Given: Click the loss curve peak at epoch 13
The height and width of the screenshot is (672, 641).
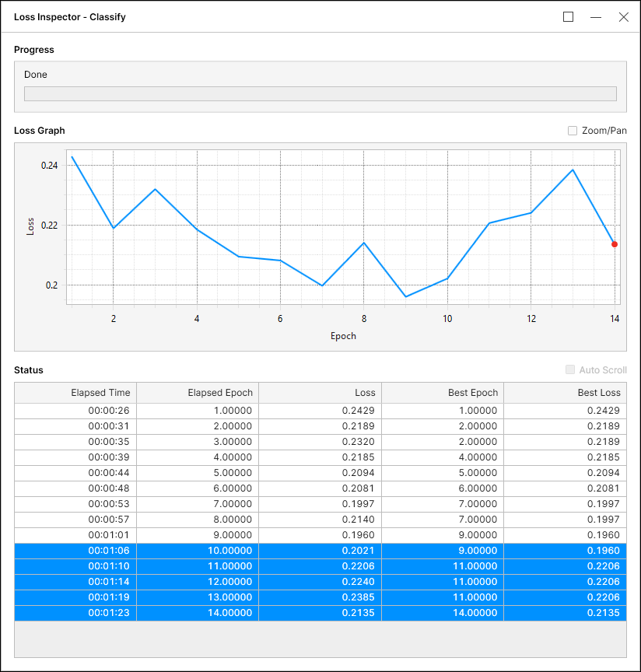Looking at the screenshot, I should point(573,170).
